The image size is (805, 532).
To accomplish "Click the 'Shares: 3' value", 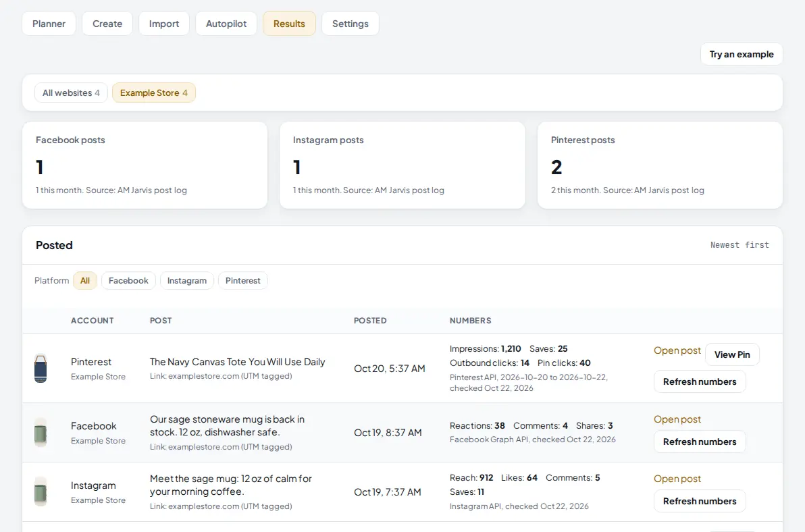I will [594, 426].
